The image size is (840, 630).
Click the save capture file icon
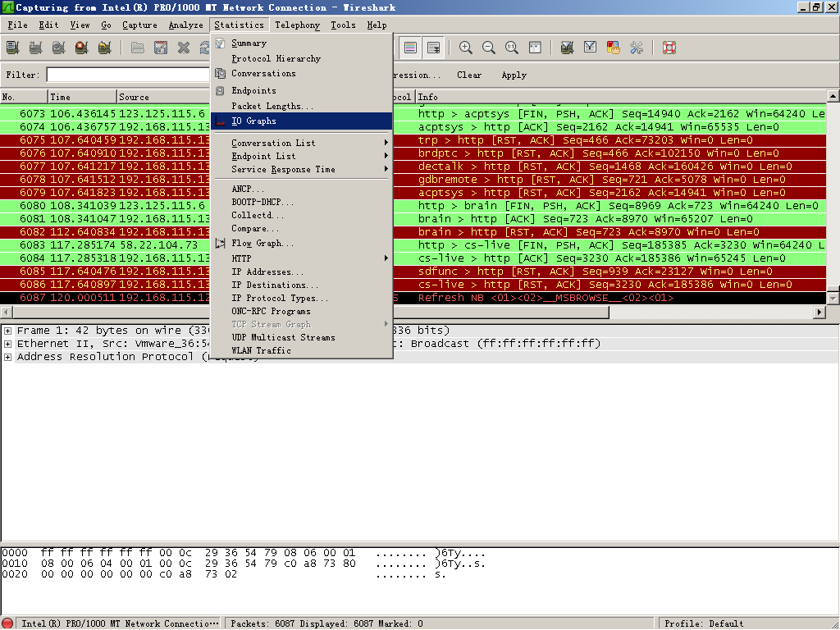[161, 48]
